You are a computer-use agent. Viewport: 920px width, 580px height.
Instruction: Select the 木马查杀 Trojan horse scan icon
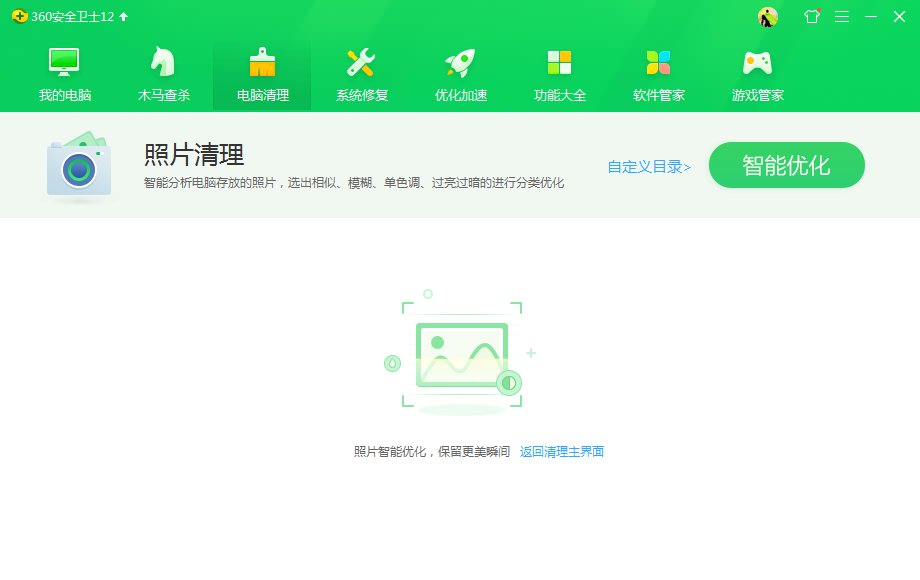click(161, 62)
